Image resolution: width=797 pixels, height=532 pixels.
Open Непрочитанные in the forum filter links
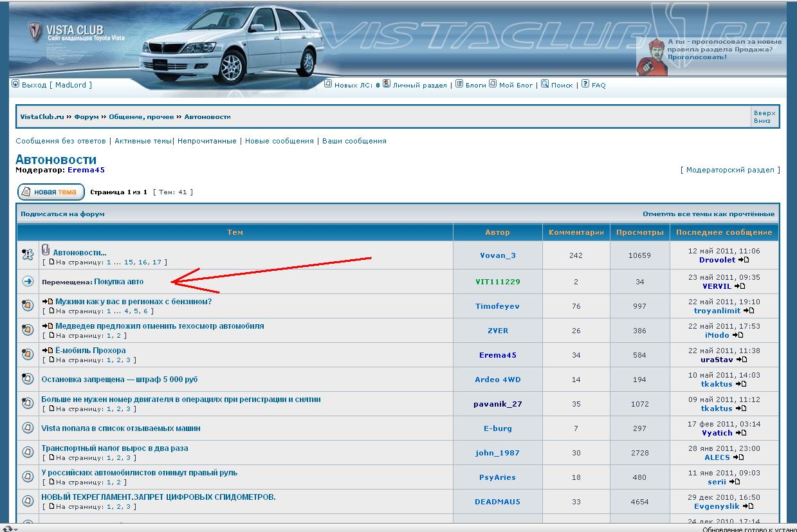click(208, 141)
